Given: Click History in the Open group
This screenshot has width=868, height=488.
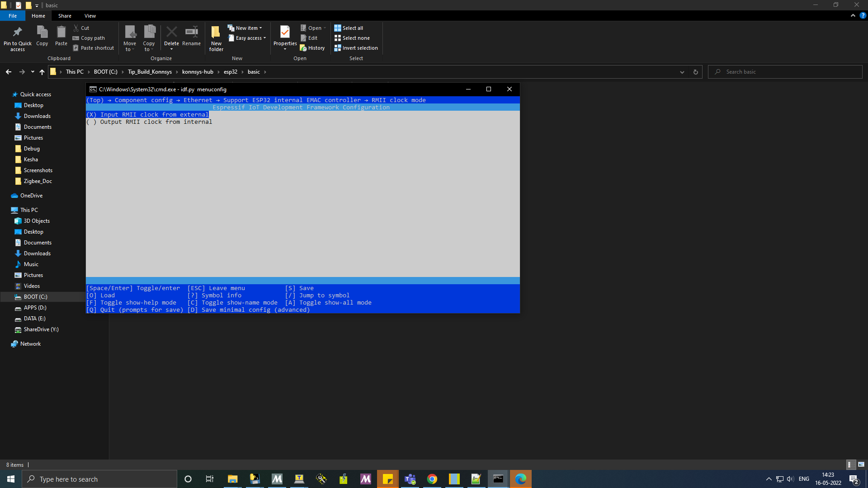Looking at the screenshot, I should (312, 48).
